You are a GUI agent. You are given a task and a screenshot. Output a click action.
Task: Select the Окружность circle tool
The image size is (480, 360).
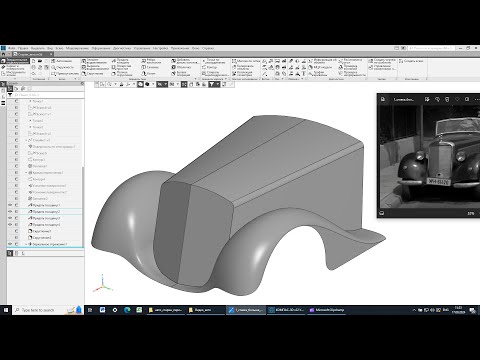pyautogui.click(x=62, y=67)
